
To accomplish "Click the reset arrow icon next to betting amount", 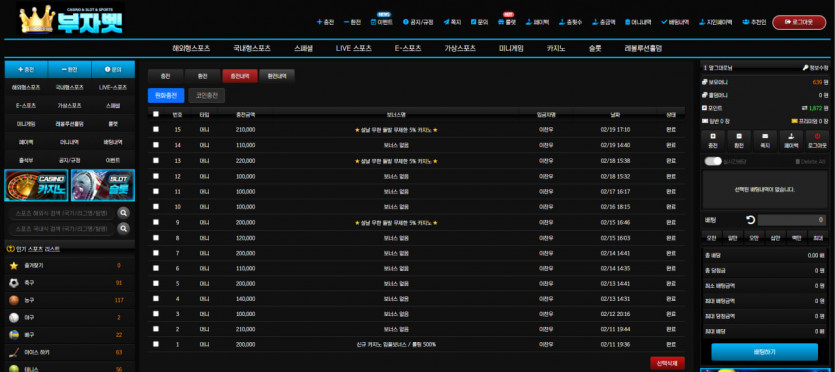I will click(x=750, y=220).
